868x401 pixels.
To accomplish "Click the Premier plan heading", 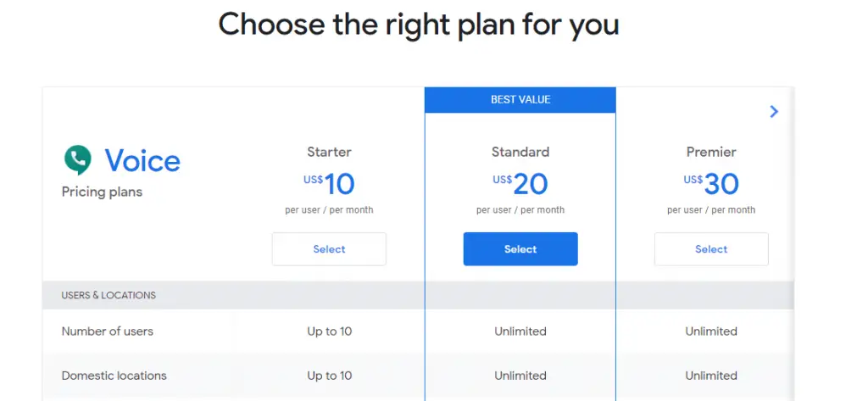I will [x=711, y=152].
